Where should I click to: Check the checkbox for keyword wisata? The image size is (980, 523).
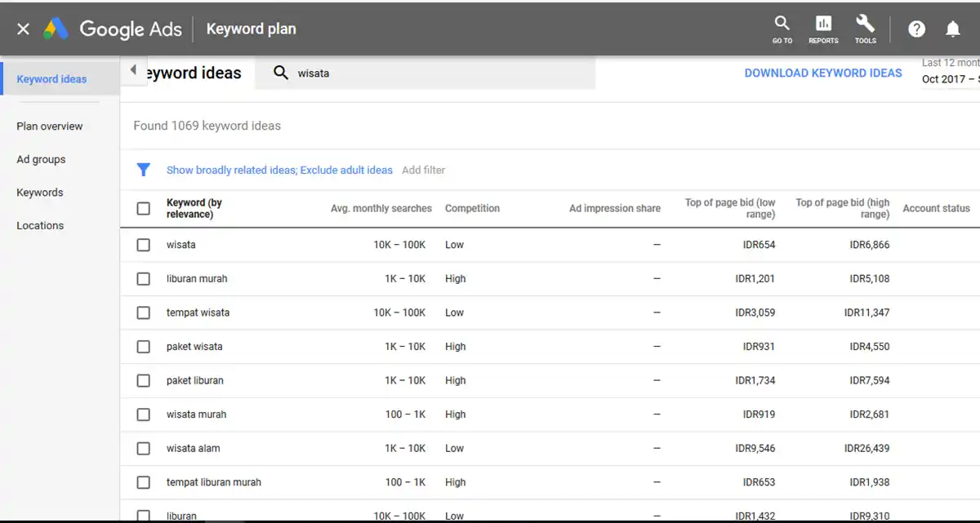point(144,244)
